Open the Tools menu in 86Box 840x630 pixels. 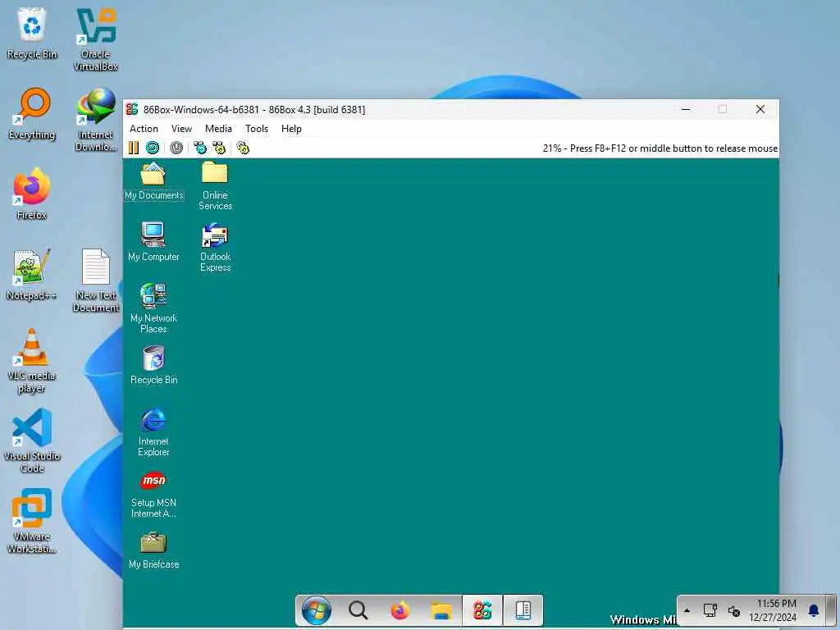[257, 129]
